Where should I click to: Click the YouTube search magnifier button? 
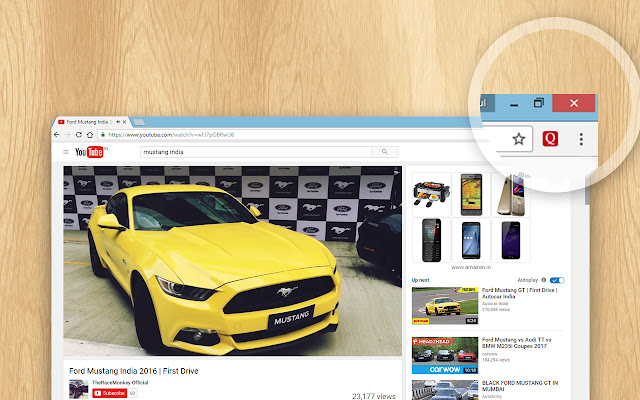385,152
